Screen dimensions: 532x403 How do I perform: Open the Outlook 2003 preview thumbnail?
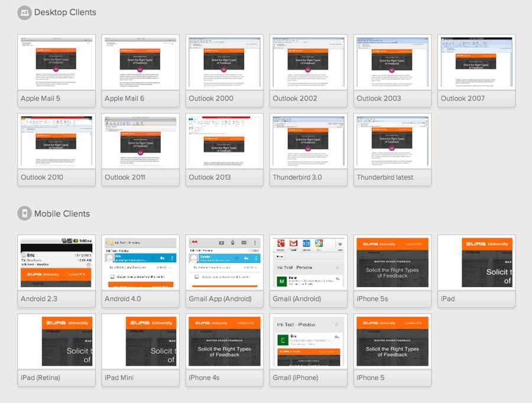point(392,63)
